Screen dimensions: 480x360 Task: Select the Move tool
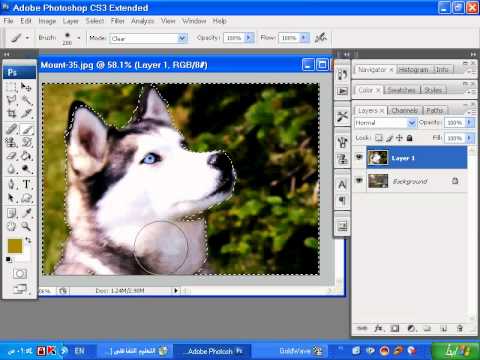pos(26,87)
